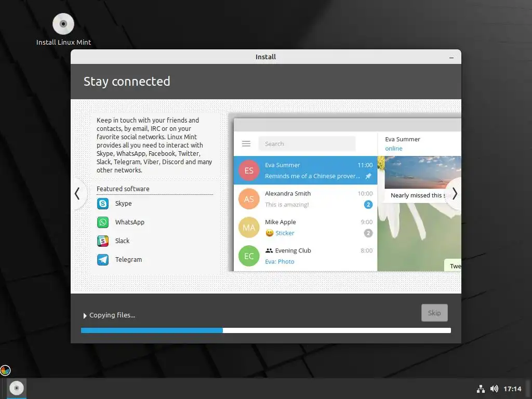532x399 pixels.
Task: Go to the previous slide with left arrow
Action: (77, 194)
